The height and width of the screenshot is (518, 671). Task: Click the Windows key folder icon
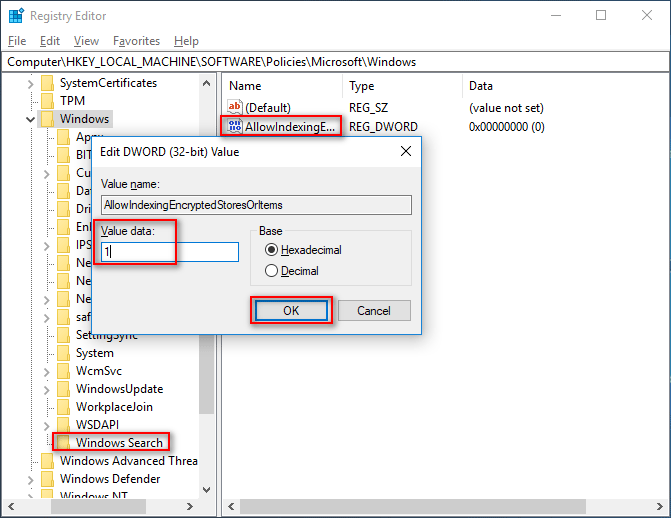pyautogui.click(x=48, y=119)
